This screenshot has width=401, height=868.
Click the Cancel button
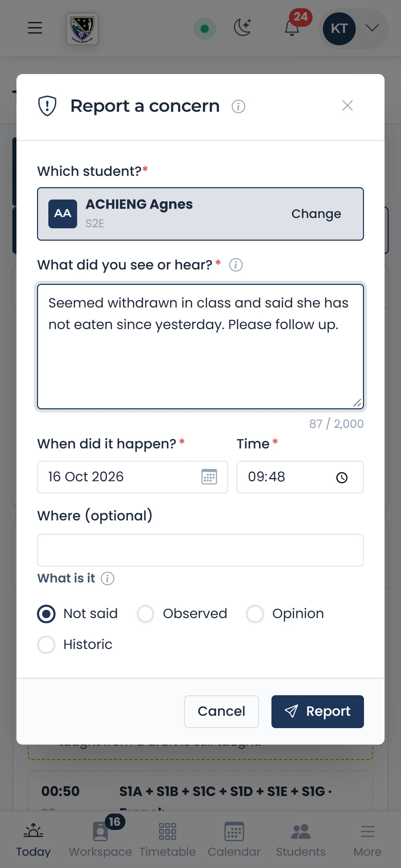coord(221,711)
